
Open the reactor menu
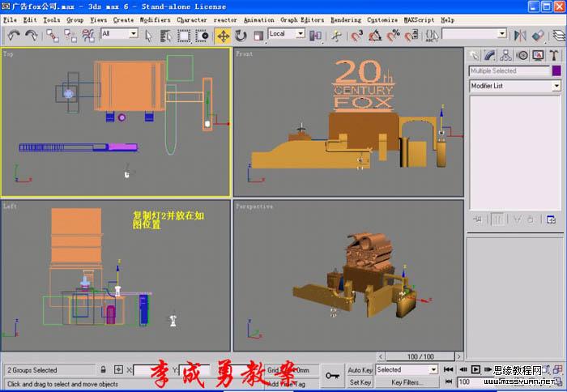pos(225,20)
